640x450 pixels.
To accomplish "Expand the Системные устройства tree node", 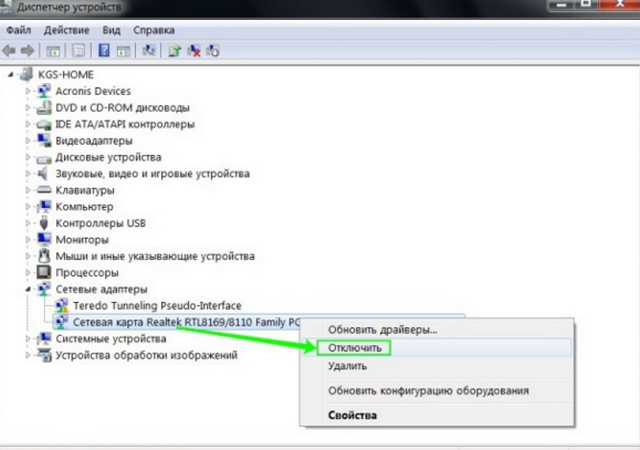I will (28, 339).
